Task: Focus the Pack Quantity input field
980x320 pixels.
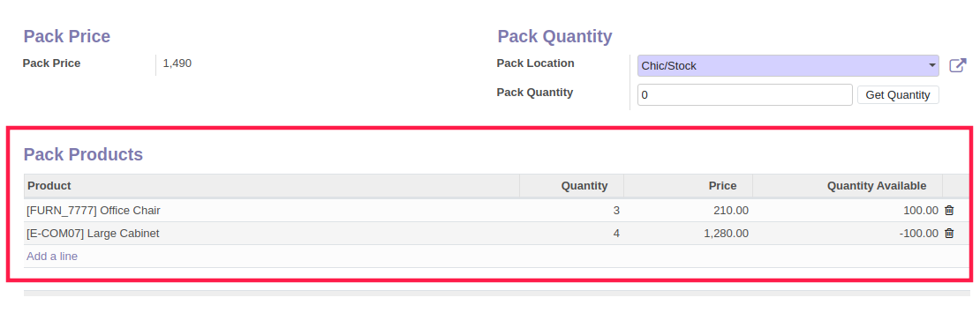Action: coord(745,95)
